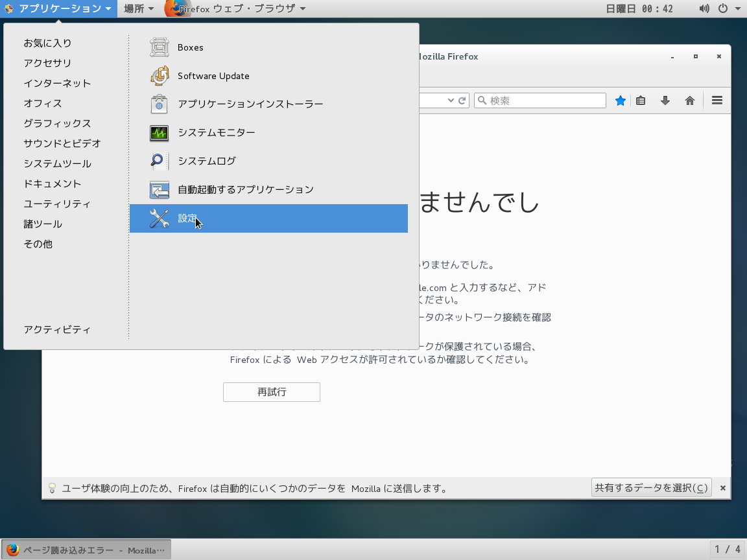Start システムモニター application
The height and width of the screenshot is (560, 747).
click(x=268, y=132)
